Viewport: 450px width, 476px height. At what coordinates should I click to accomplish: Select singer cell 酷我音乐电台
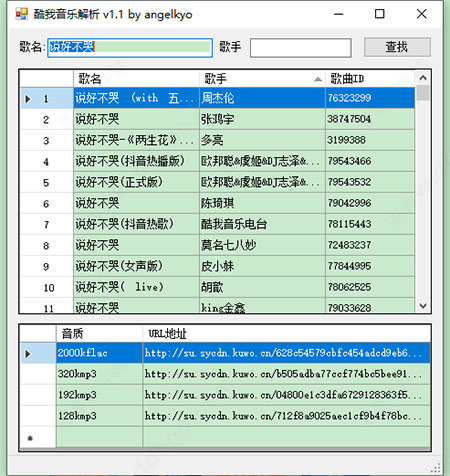(x=262, y=224)
